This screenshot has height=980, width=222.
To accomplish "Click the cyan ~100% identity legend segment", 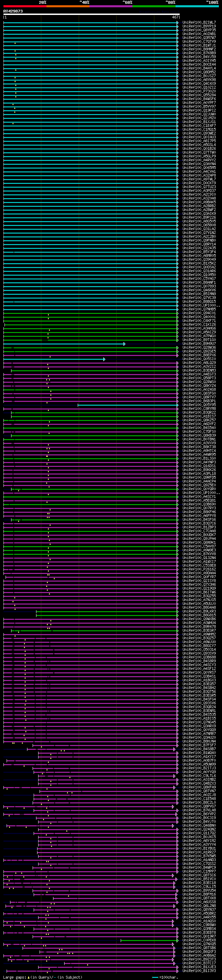I will (197, 6).
